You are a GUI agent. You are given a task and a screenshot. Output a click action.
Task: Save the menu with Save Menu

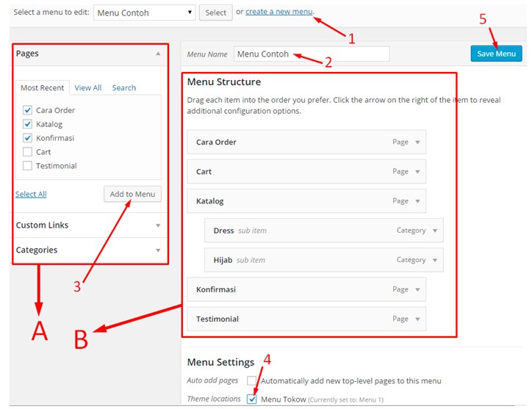click(x=496, y=54)
